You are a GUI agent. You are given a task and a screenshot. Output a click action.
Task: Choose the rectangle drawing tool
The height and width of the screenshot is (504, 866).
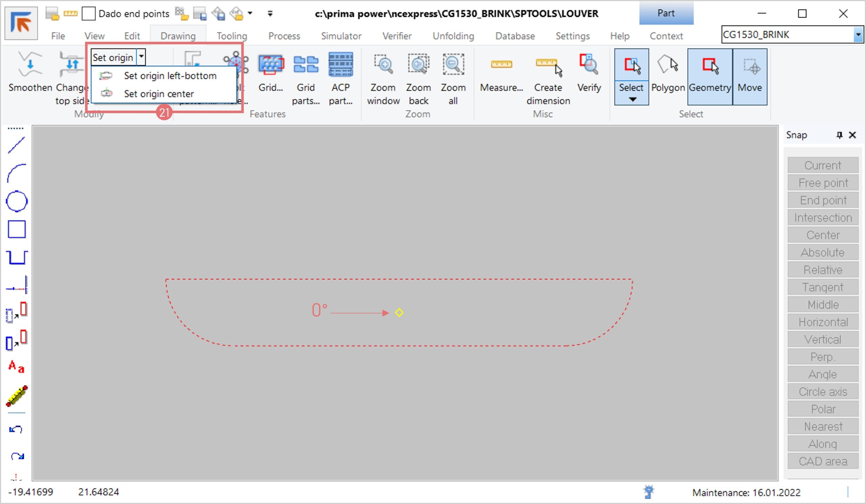[17, 229]
